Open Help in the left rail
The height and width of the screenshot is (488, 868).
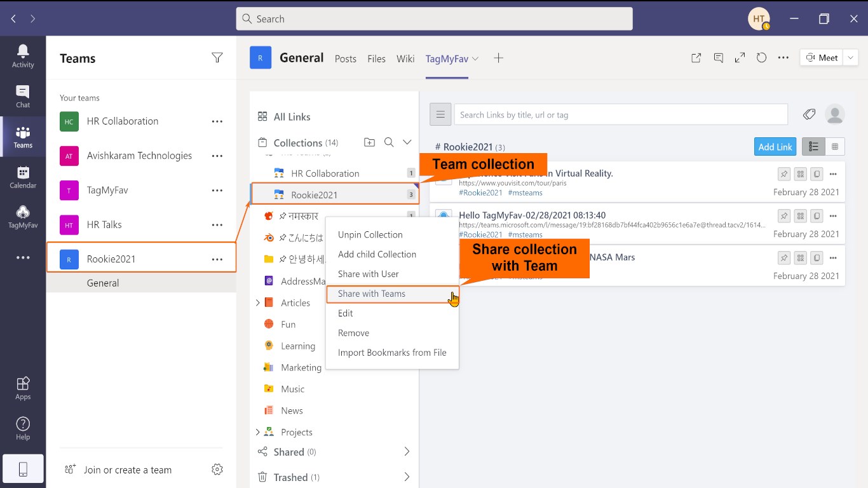point(23,429)
